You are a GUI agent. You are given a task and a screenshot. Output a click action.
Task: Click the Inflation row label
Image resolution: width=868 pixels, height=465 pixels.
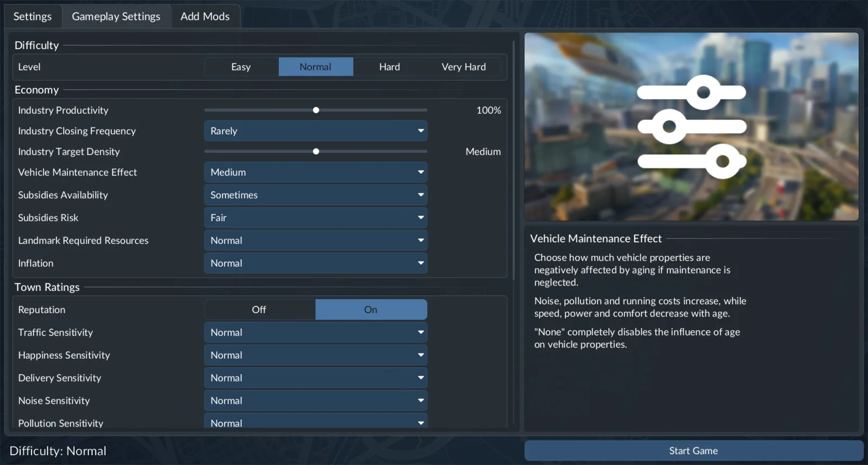coord(36,263)
